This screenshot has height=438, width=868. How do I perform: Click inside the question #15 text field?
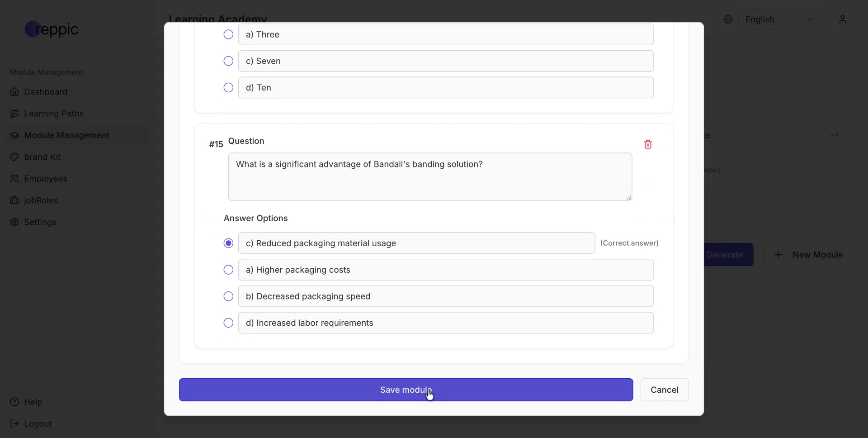pyautogui.click(x=429, y=176)
